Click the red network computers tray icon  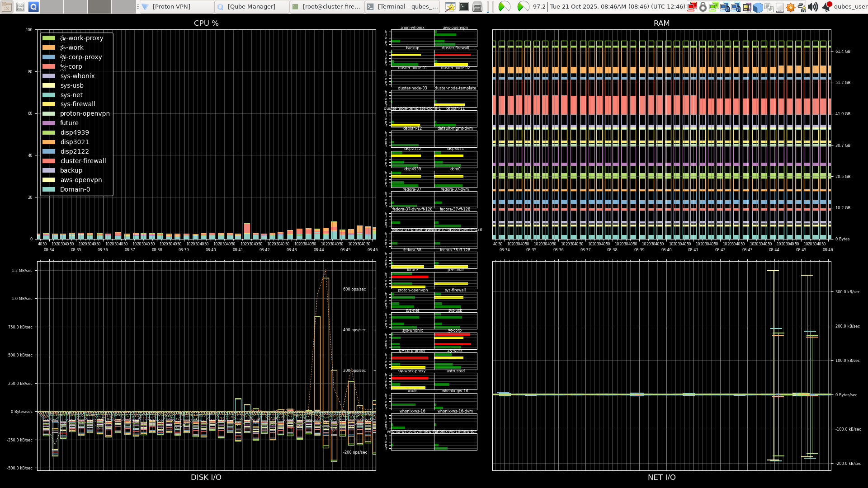[x=692, y=7]
